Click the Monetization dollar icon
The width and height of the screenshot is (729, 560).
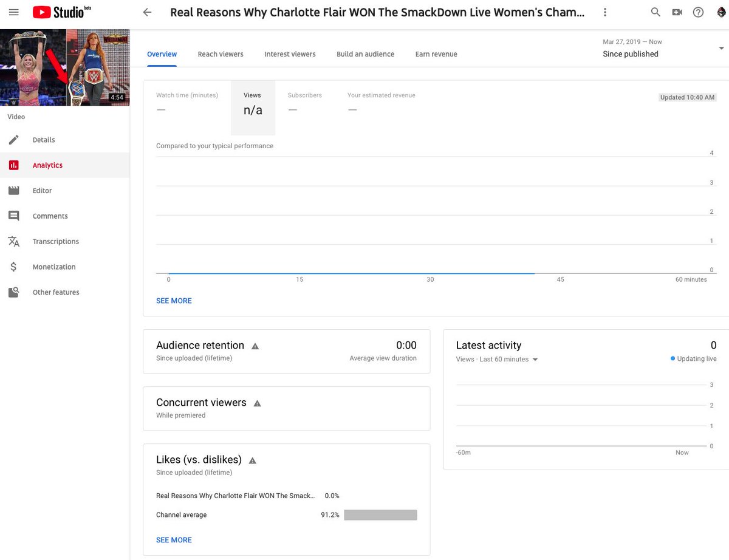[14, 267]
